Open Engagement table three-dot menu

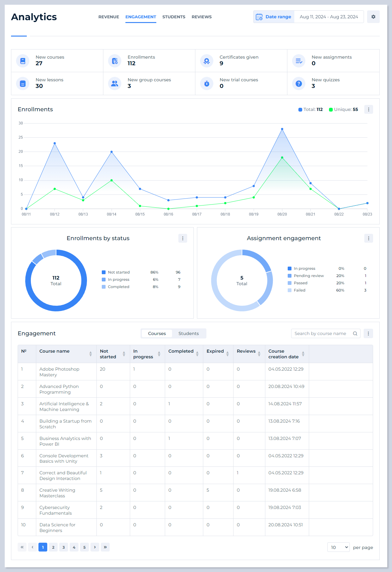[x=368, y=333]
